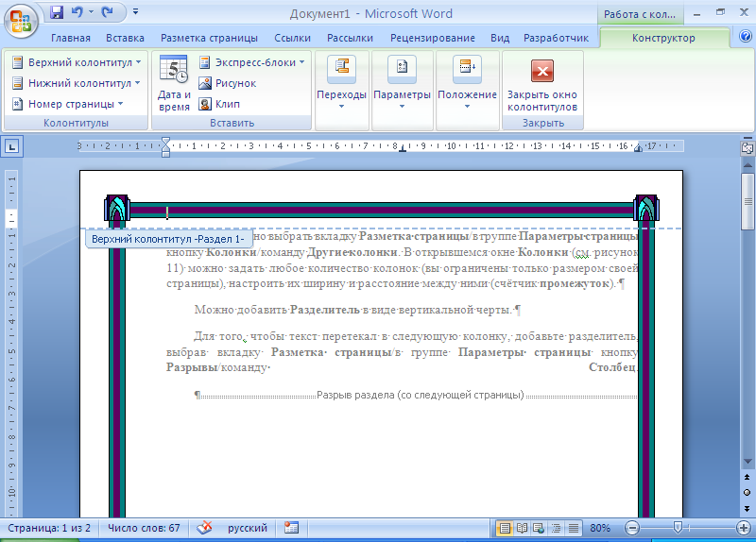Insert a Клип into the header
Image resolution: width=756 pixels, height=542 pixels.
219,104
